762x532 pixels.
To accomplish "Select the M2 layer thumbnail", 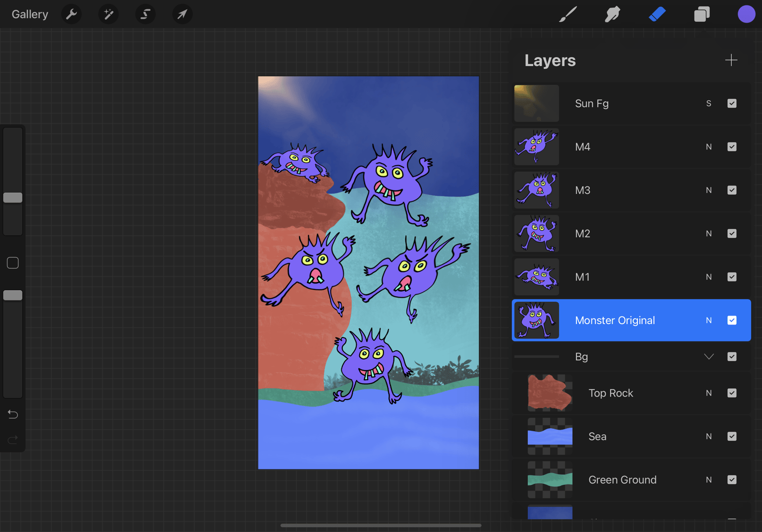I will (537, 233).
